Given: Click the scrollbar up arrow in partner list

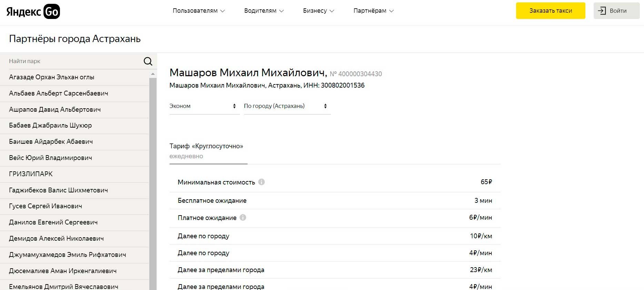Looking at the screenshot, I should point(153,74).
